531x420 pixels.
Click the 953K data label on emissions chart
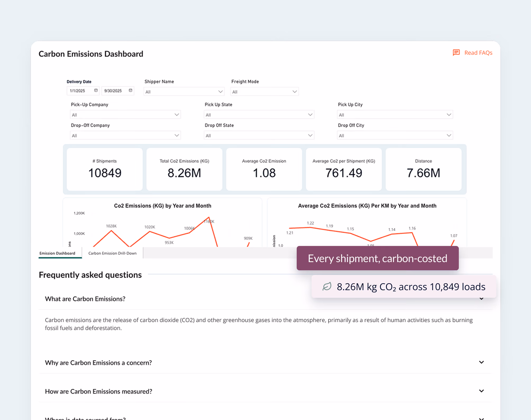pos(169,242)
